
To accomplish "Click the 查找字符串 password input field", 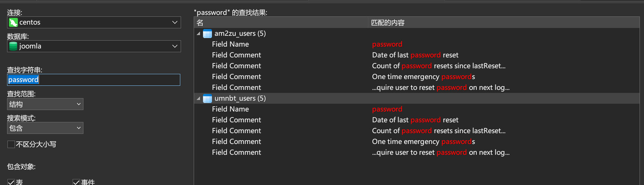I will coord(94,80).
